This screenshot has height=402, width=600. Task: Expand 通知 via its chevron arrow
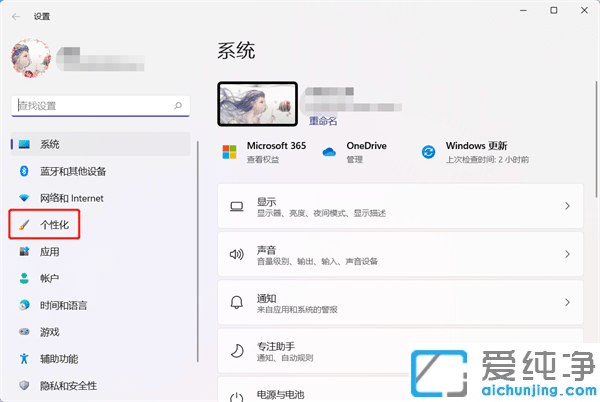tap(567, 302)
